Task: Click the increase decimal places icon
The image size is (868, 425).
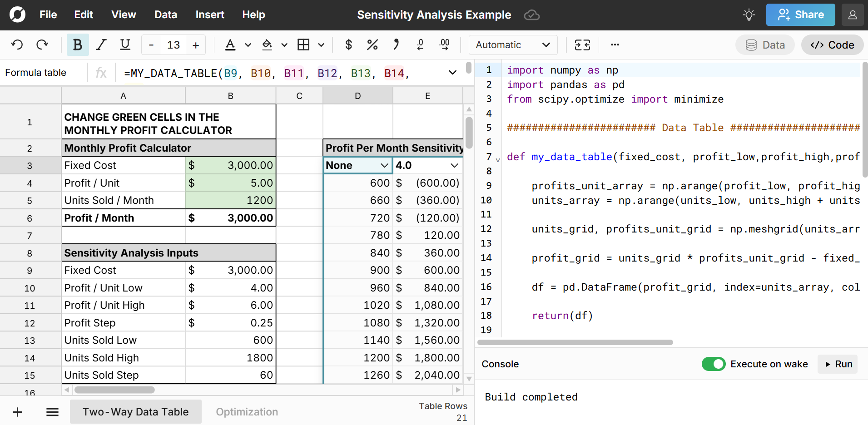Action: click(444, 44)
